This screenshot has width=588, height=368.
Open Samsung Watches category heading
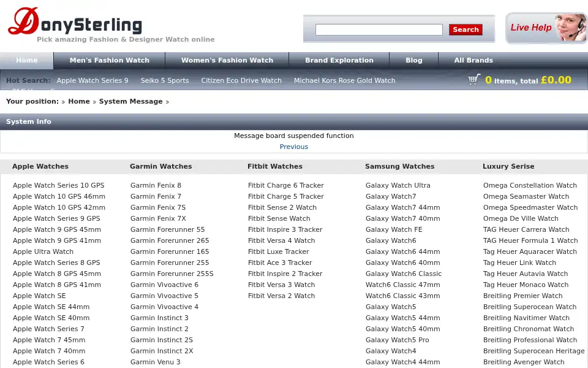point(399,166)
